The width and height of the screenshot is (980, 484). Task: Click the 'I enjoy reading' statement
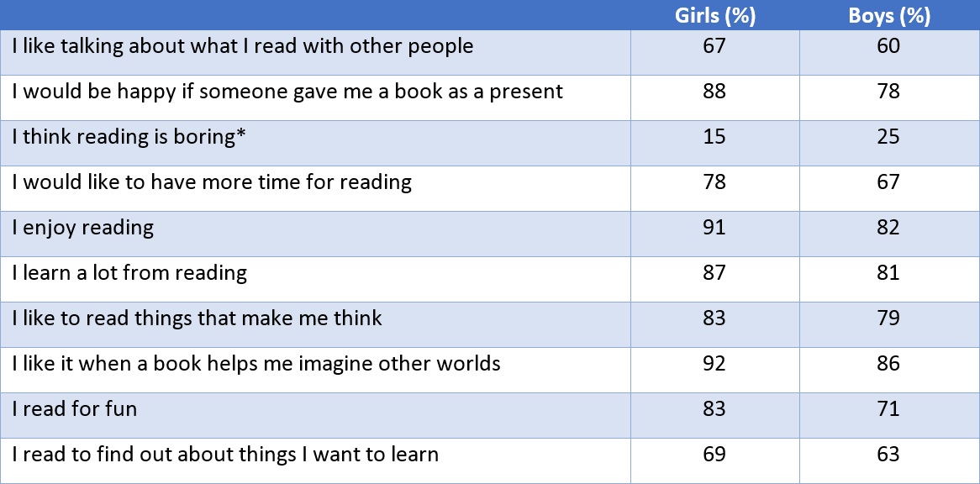82,228
